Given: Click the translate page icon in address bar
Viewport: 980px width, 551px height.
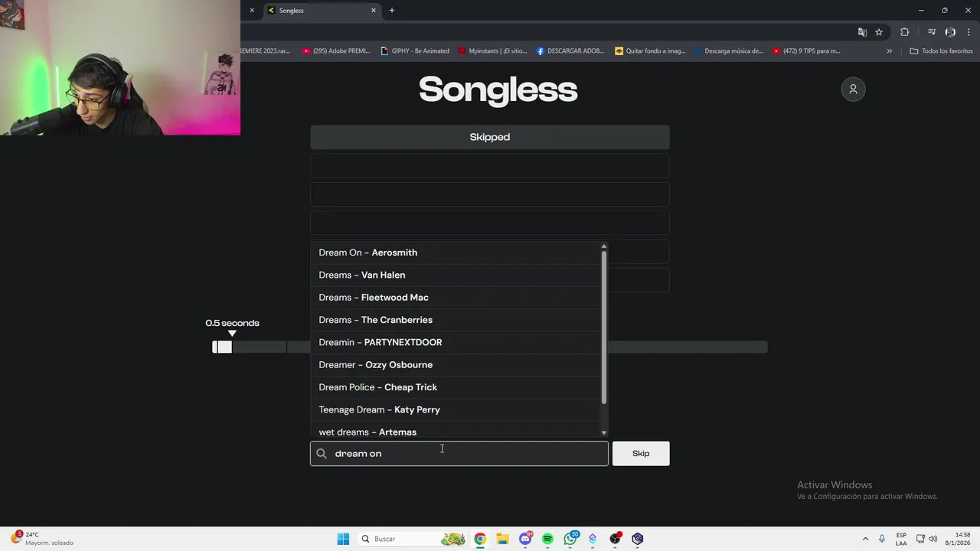Looking at the screenshot, I should tap(862, 32).
